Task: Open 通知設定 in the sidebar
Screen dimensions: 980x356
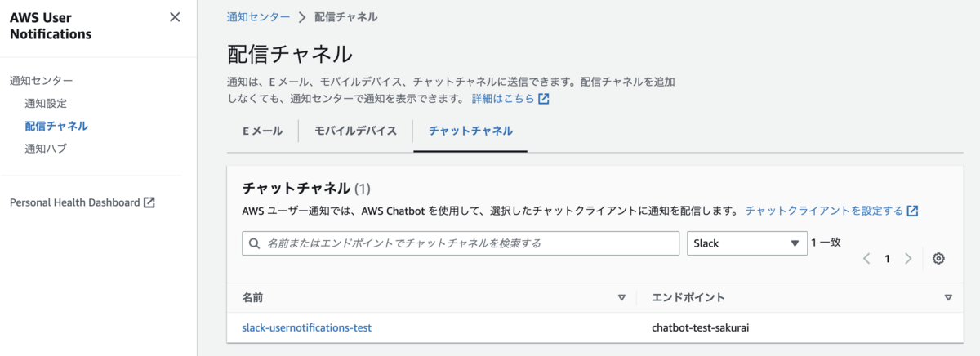Action: click(46, 104)
